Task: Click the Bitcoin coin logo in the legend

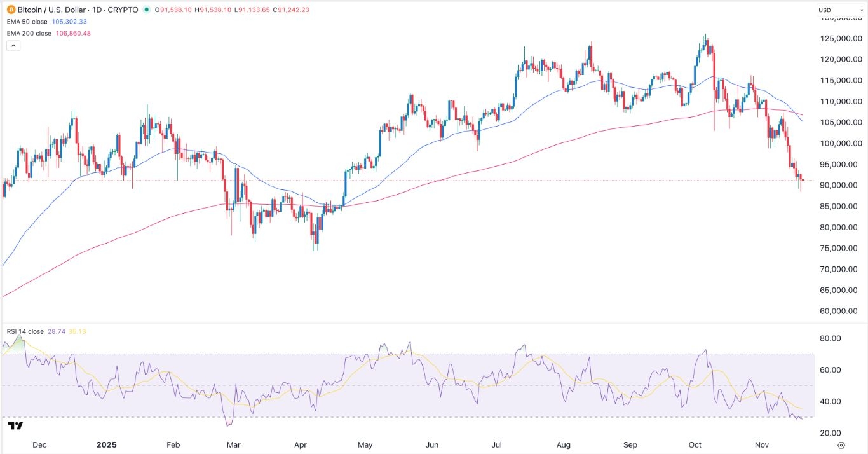Action: [11, 10]
